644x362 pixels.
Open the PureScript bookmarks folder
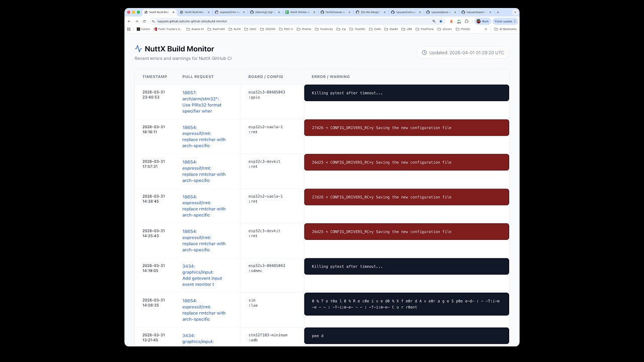click(x=324, y=29)
